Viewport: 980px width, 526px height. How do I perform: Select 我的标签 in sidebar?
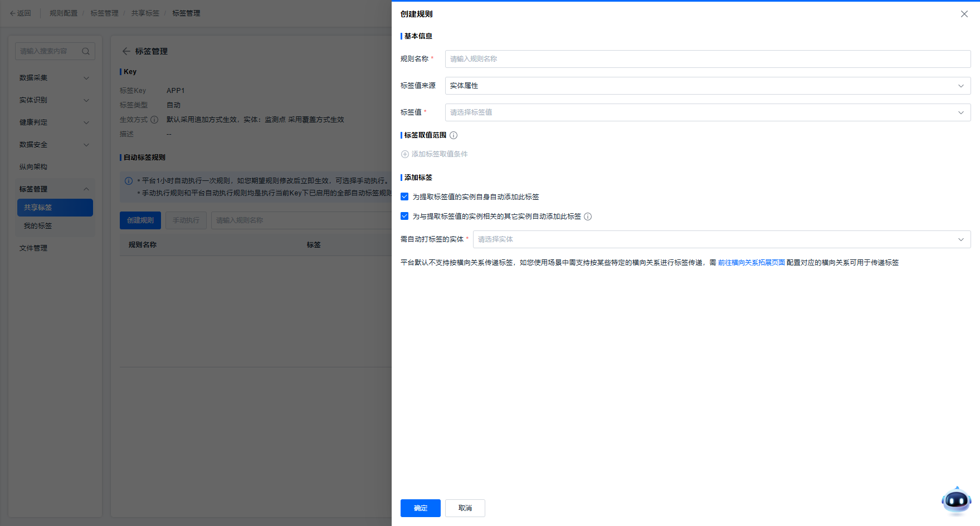coord(38,226)
